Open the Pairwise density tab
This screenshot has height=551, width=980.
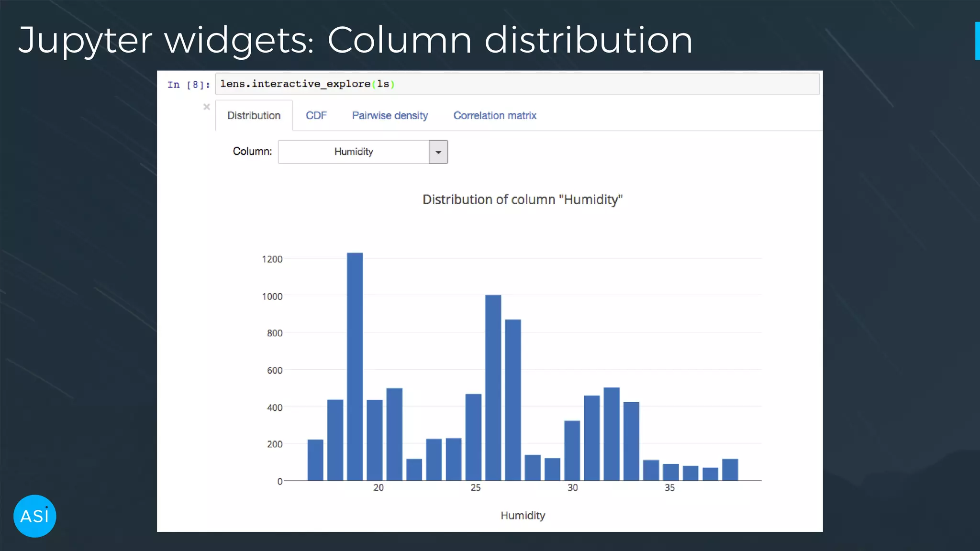click(x=390, y=115)
